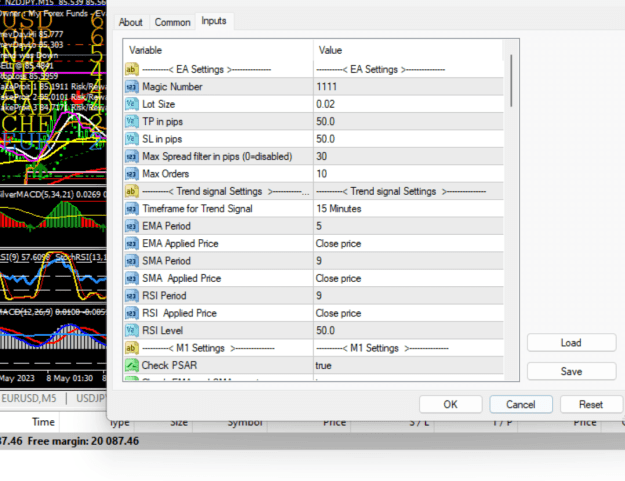Screen dimensions: 625x481
Task: Confirm settings with the OK button
Action: tap(450, 404)
